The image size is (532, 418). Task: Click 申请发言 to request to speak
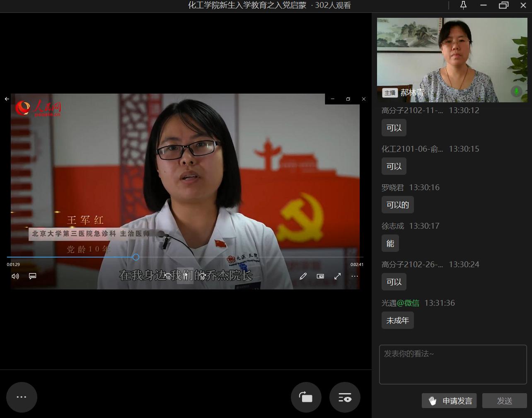449,401
